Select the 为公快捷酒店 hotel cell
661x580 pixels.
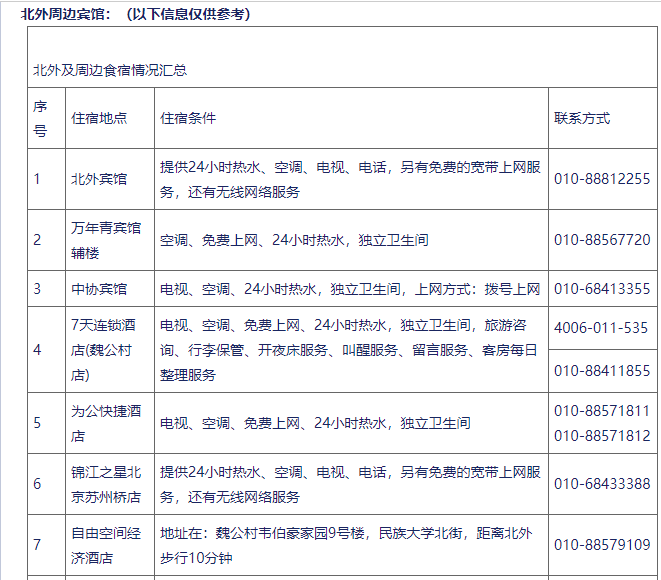coord(106,423)
